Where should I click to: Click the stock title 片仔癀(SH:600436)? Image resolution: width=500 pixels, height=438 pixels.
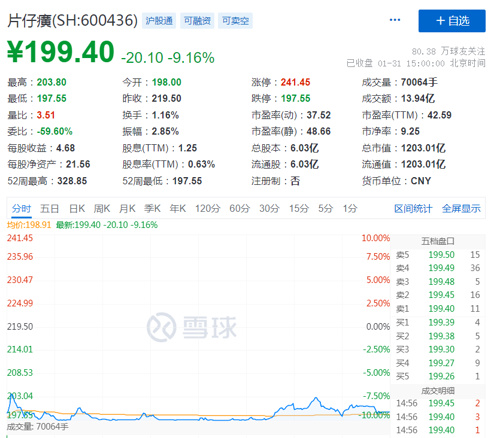[x=72, y=21]
